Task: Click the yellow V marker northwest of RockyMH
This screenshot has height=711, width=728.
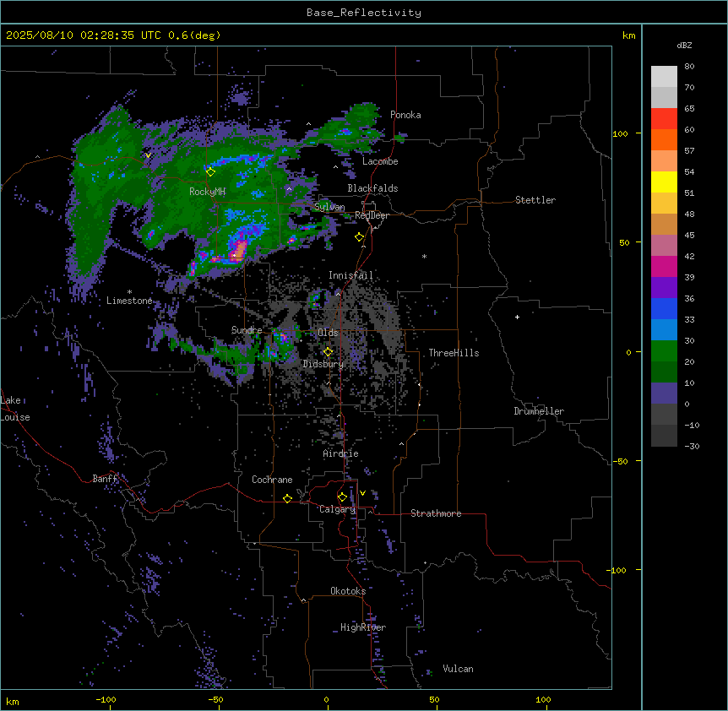Action: tap(148, 155)
